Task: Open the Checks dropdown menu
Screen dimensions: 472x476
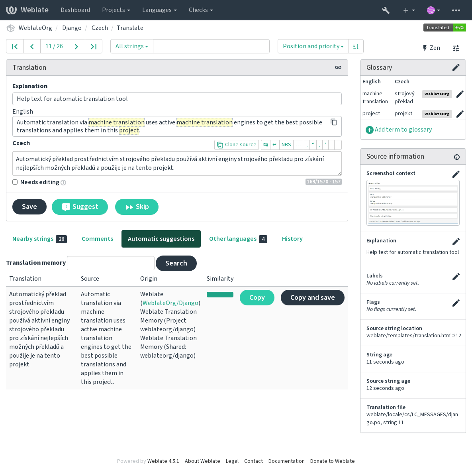Action: point(201,10)
